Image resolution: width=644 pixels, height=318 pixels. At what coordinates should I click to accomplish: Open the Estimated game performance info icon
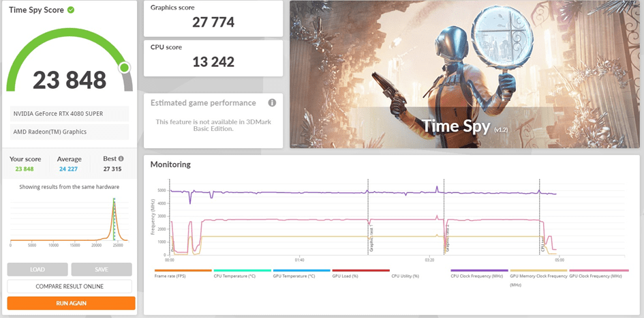272,103
